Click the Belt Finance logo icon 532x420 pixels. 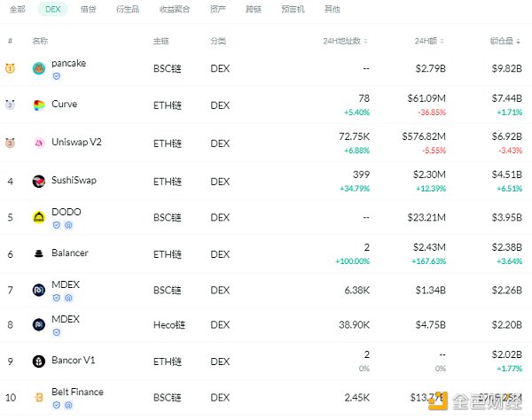tap(39, 397)
